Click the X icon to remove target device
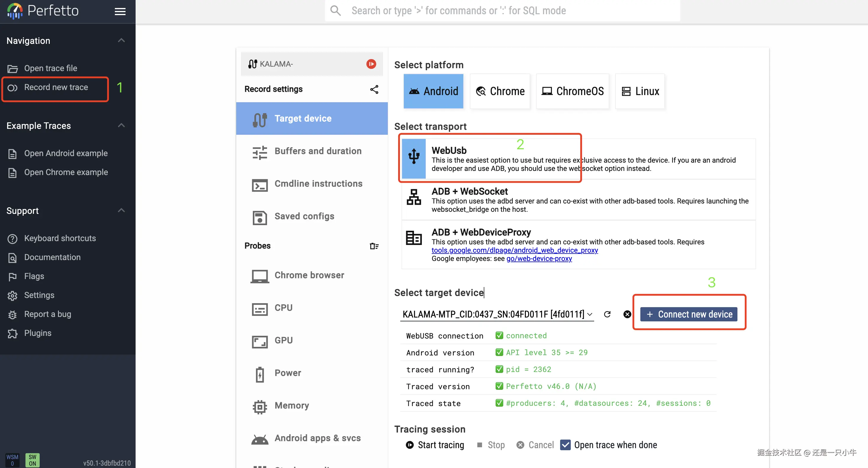 pyautogui.click(x=627, y=314)
